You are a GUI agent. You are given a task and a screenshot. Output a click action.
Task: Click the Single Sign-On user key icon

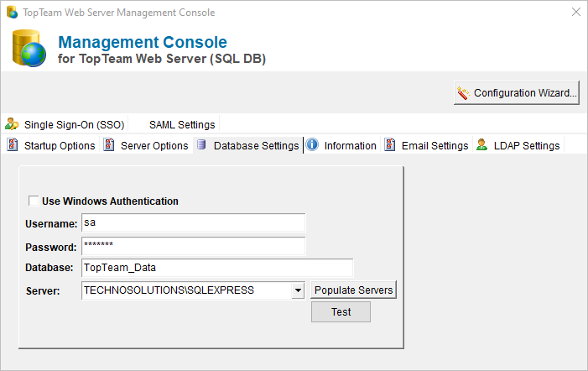pos(12,123)
